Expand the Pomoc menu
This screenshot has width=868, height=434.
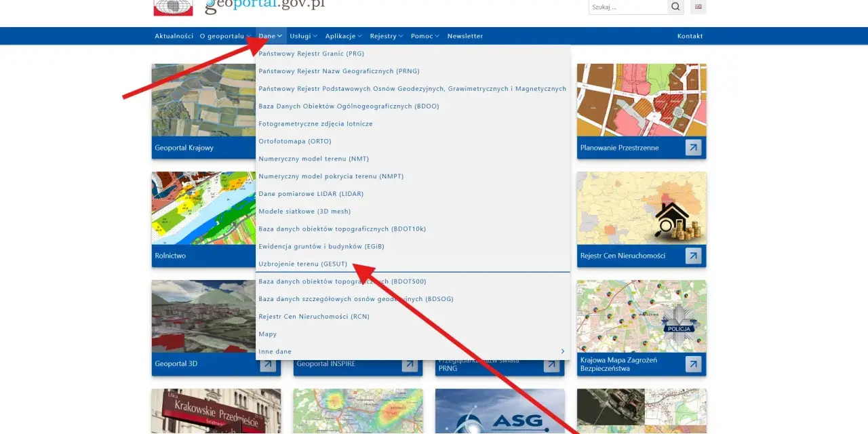425,36
